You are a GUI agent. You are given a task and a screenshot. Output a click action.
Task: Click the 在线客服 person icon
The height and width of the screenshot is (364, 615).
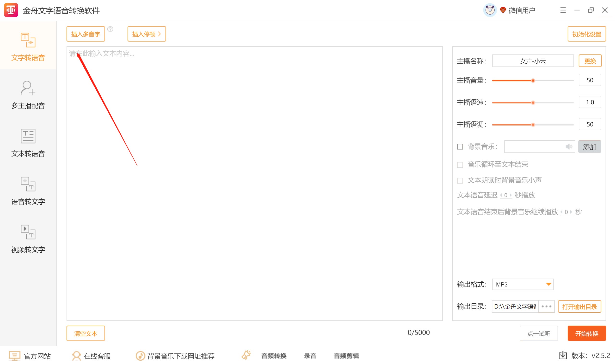pyautogui.click(x=76, y=356)
